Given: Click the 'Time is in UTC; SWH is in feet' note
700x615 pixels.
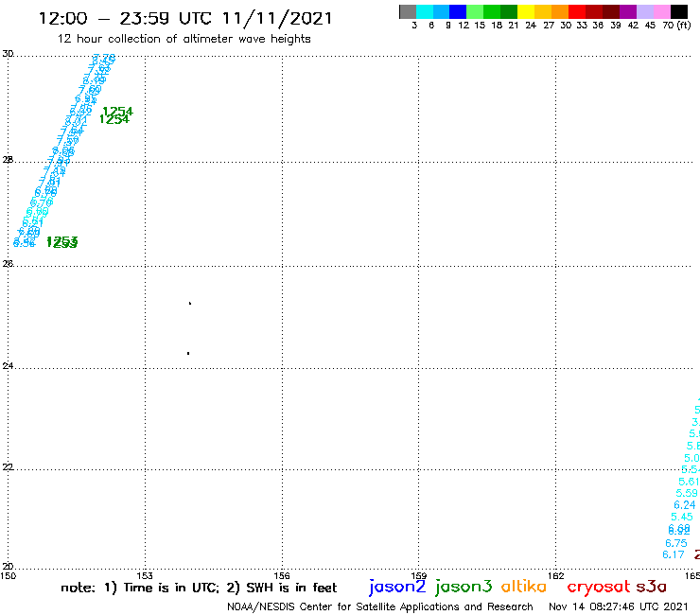Looking at the screenshot, I should [x=199, y=588].
